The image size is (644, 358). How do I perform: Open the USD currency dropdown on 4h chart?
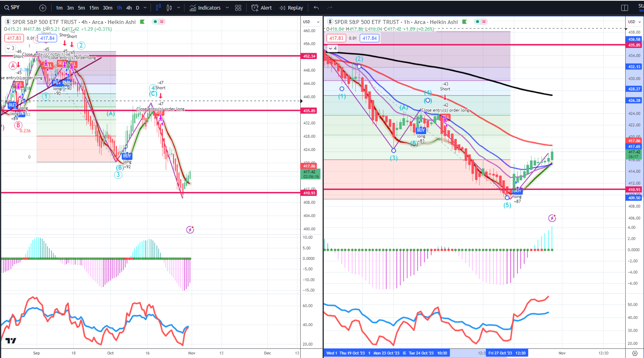click(311, 22)
